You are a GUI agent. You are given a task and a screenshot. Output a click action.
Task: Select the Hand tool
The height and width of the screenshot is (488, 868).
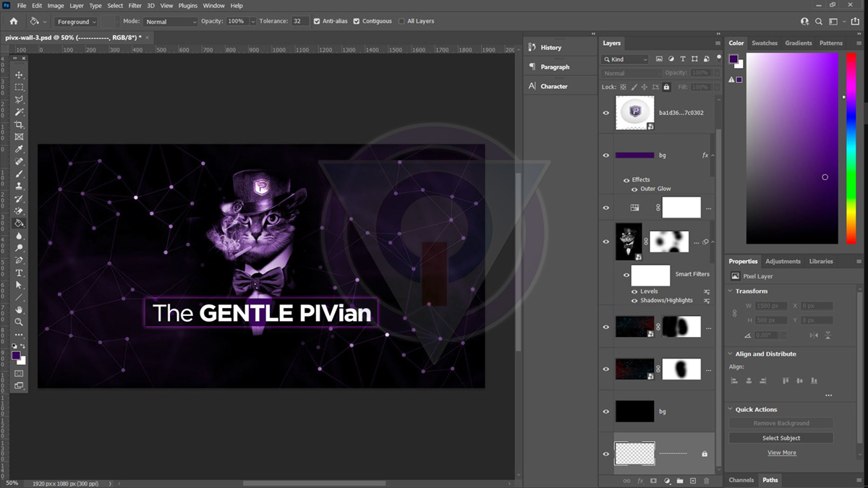pyautogui.click(x=20, y=309)
